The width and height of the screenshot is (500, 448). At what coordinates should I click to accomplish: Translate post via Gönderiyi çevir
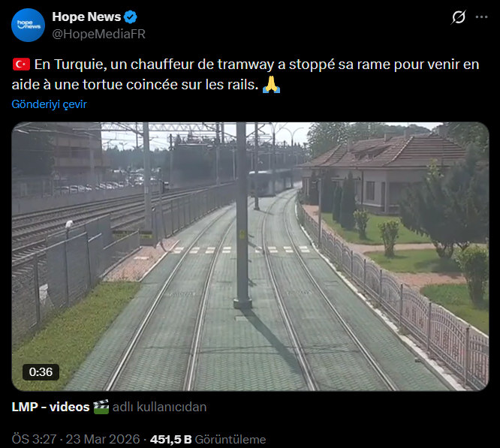49,104
